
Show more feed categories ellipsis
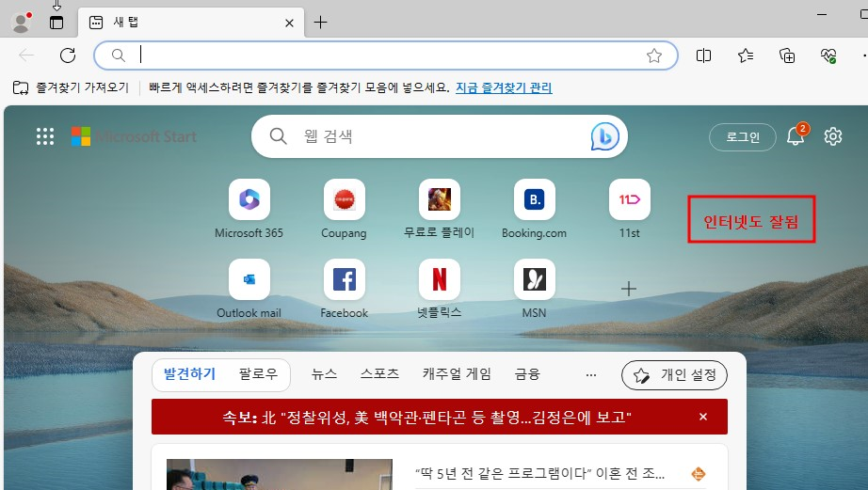coord(590,375)
